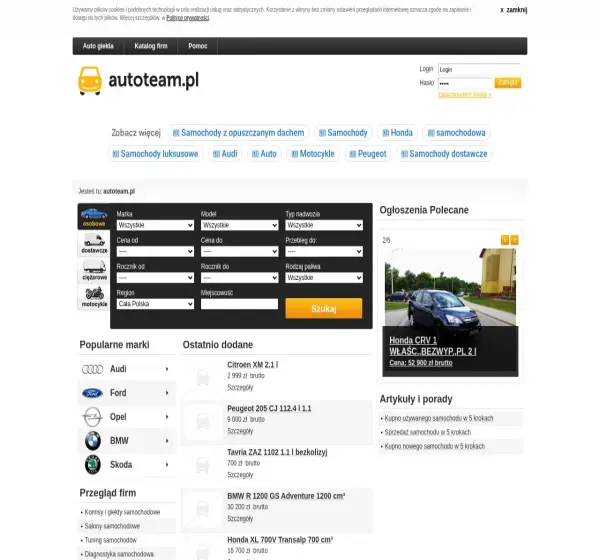
Task: Open BMW R 1200 GS placeholder thumbnail
Action: click(202, 509)
